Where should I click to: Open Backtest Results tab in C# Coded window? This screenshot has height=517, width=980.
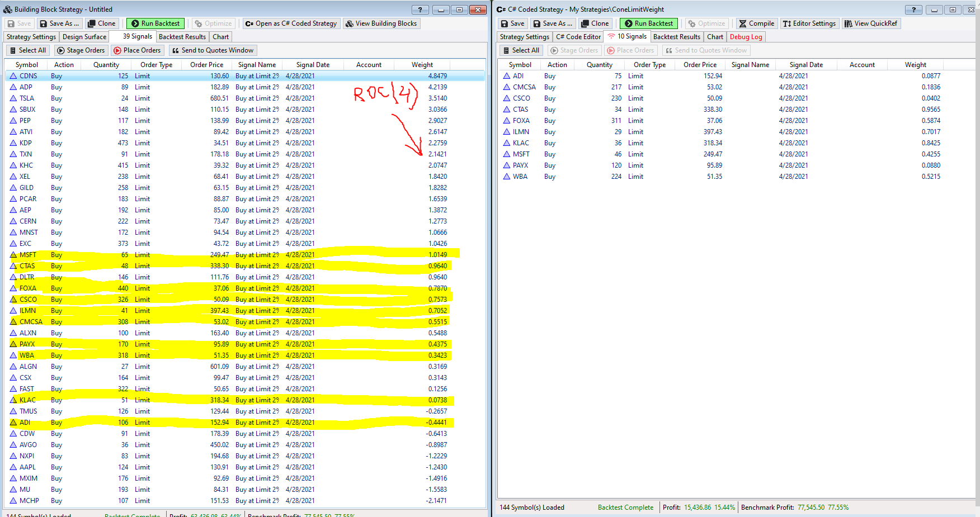677,37
